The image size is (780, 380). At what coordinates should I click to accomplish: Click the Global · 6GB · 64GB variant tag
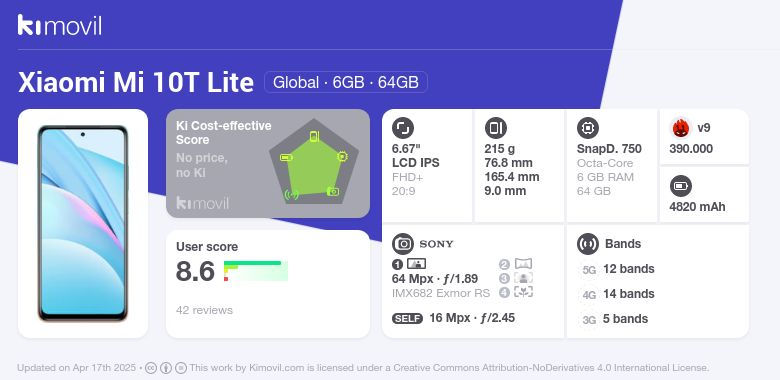tap(346, 82)
